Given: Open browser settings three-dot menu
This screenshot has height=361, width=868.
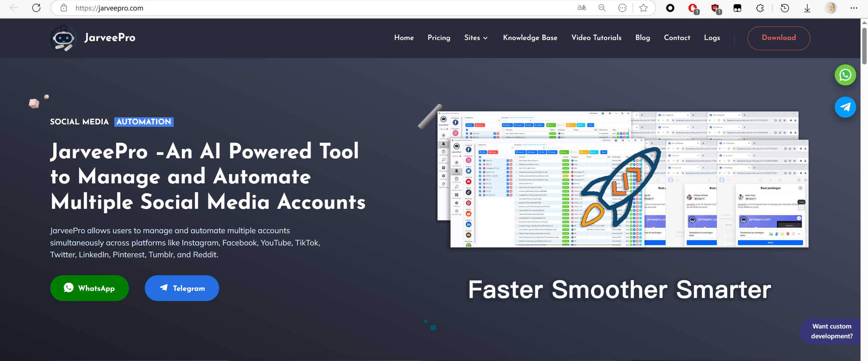Looking at the screenshot, I should [854, 8].
